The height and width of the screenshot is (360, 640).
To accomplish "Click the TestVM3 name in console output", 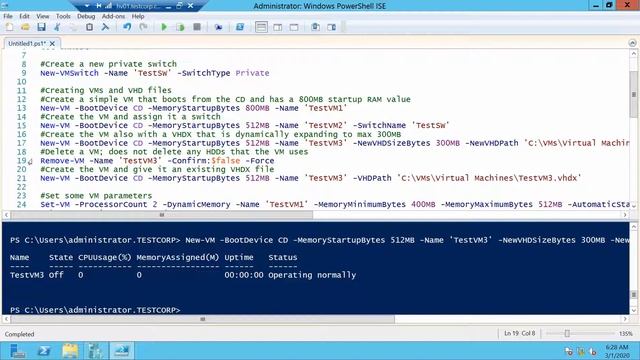I will coord(27,275).
